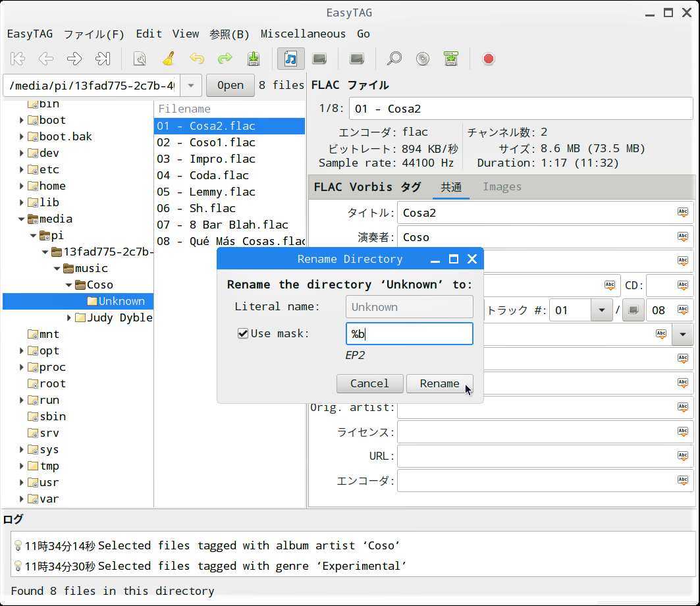Screen dimensions: 700x606
Task: Select the tmp folder in tree
Action: pos(49,466)
